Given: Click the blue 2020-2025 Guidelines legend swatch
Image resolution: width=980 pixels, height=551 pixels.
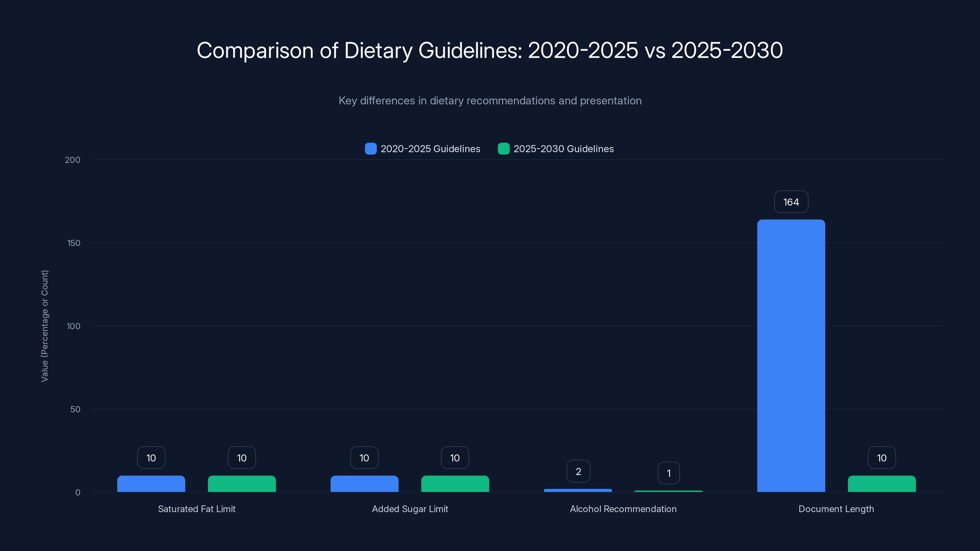Looking at the screenshot, I should click(x=371, y=149).
